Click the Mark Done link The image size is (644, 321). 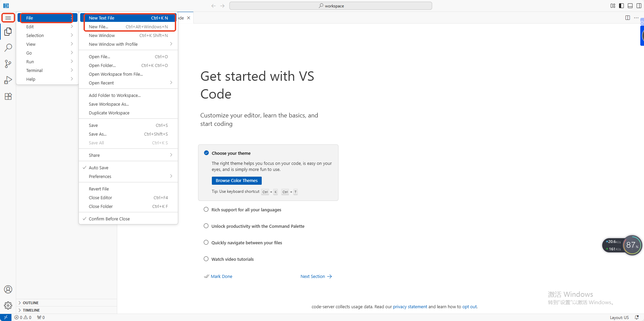click(x=218, y=277)
